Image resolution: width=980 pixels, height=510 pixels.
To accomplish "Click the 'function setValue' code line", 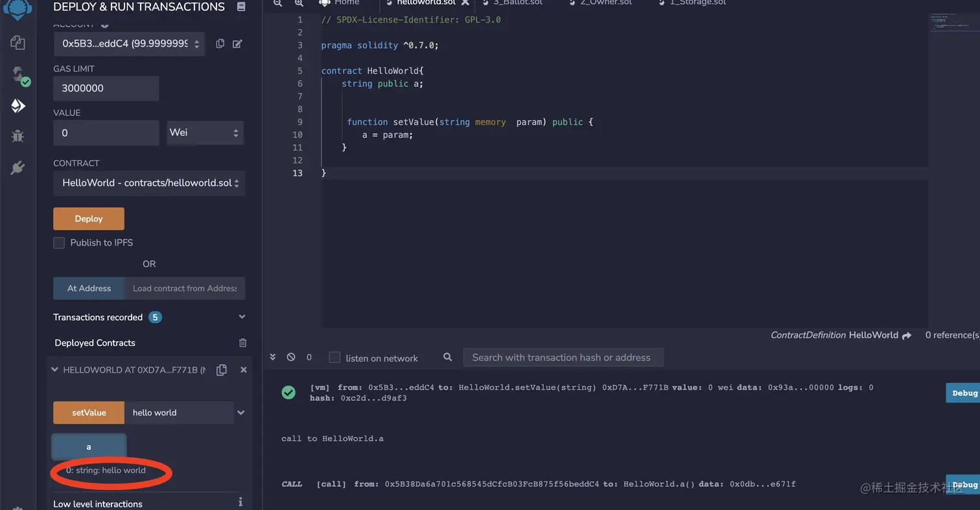I will (470, 122).
